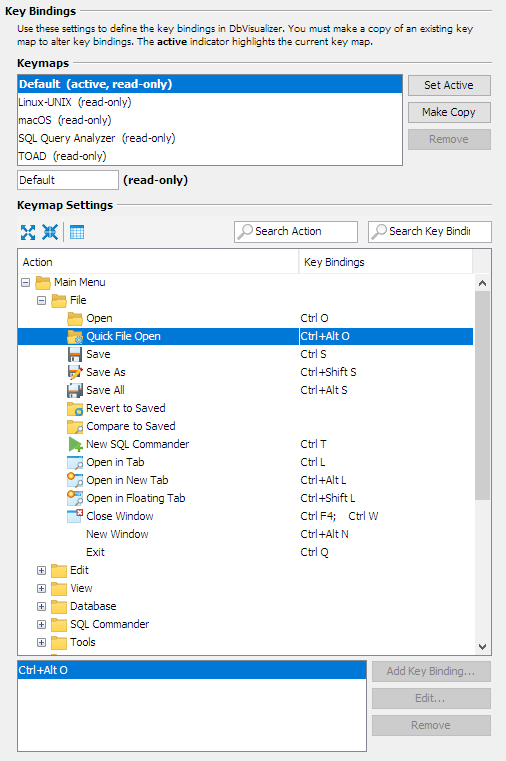Click the Database folder icon

click(59, 606)
